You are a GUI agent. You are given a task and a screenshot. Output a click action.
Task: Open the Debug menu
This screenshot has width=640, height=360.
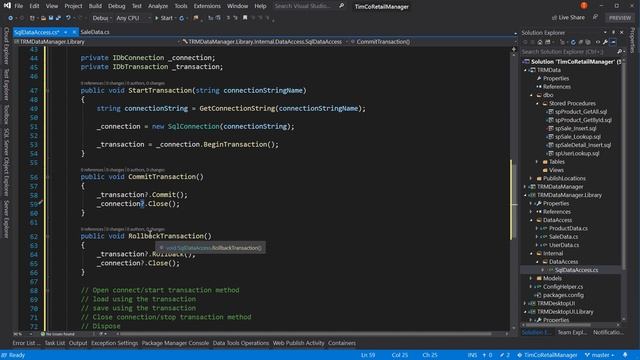(x=117, y=6)
